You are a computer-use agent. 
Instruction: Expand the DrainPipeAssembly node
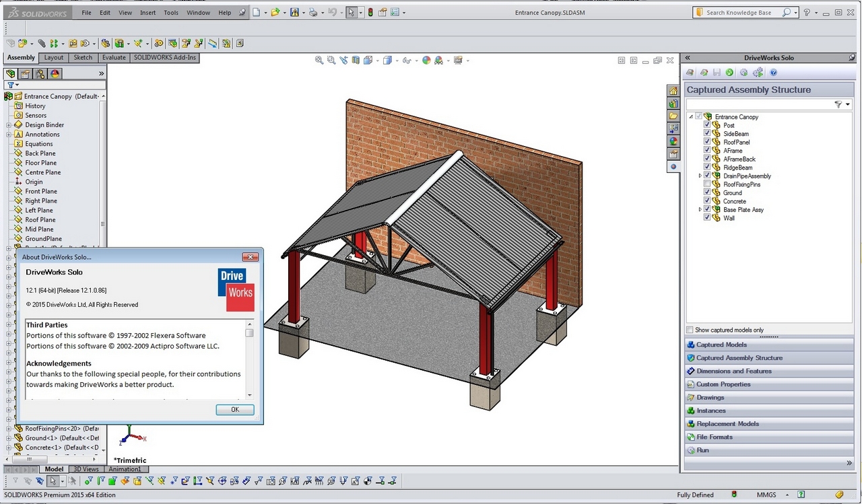[x=700, y=176]
